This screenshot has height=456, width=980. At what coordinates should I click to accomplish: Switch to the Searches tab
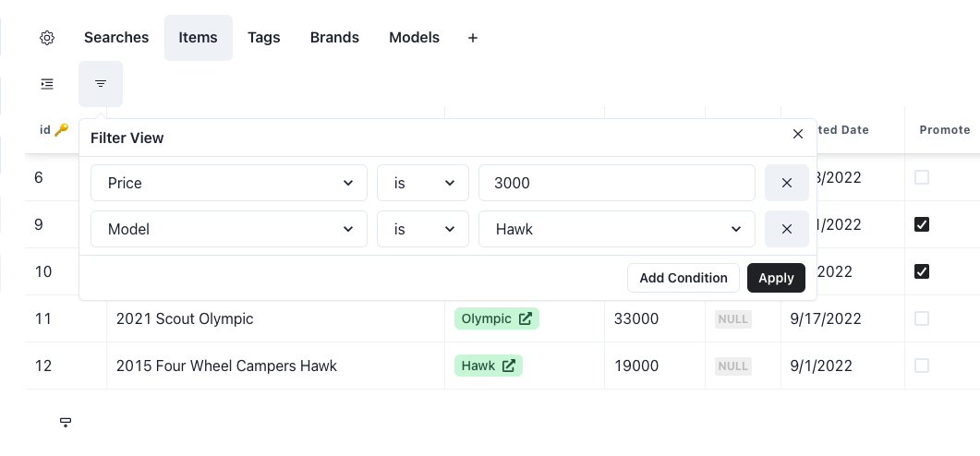(x=116, y=38)
